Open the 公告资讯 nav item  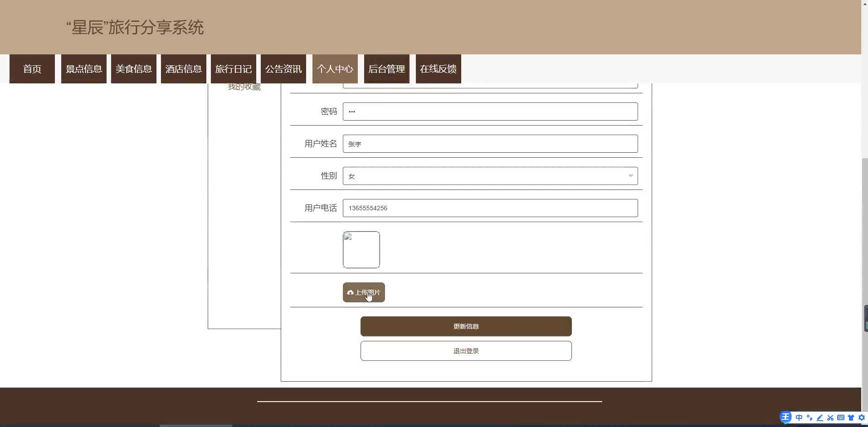(x=283, y=69)
